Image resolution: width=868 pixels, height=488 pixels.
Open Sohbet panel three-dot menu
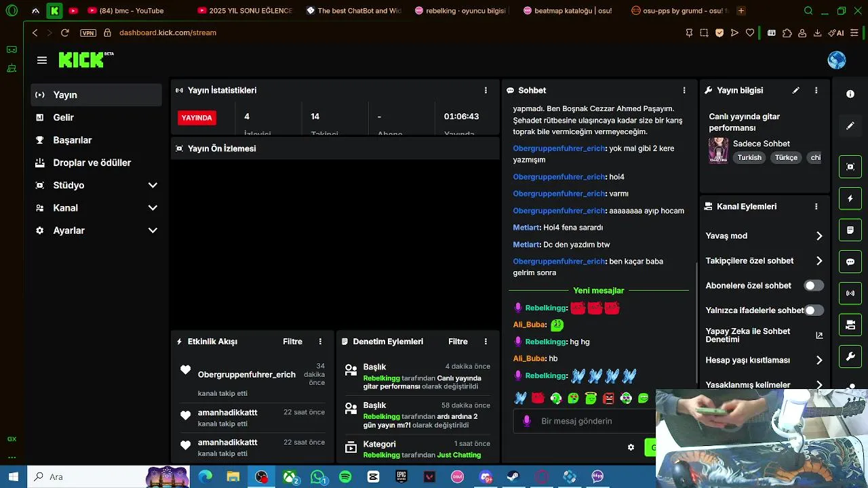[684, 90]
